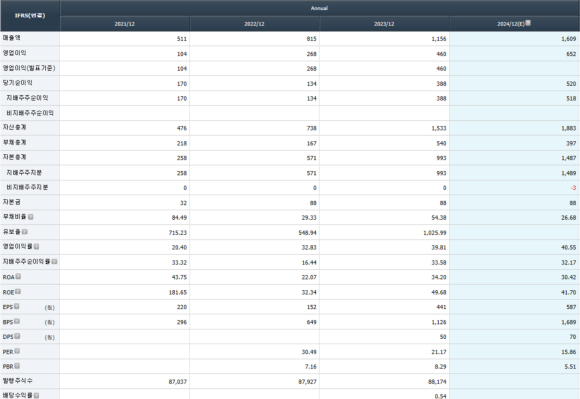Click the dividend yield value 0.54
The image size is (580, 399).
tap(440, 396)
